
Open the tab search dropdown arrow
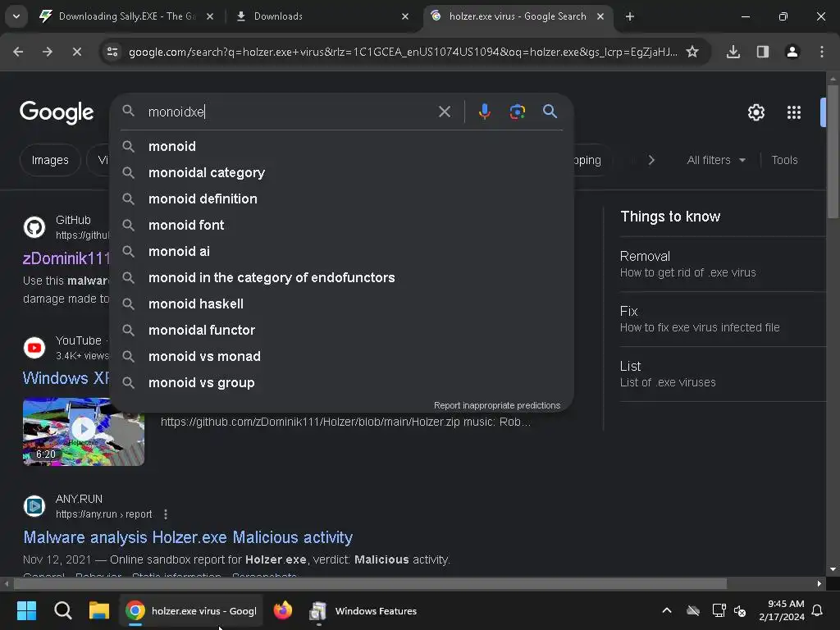(x=16, y=16)
